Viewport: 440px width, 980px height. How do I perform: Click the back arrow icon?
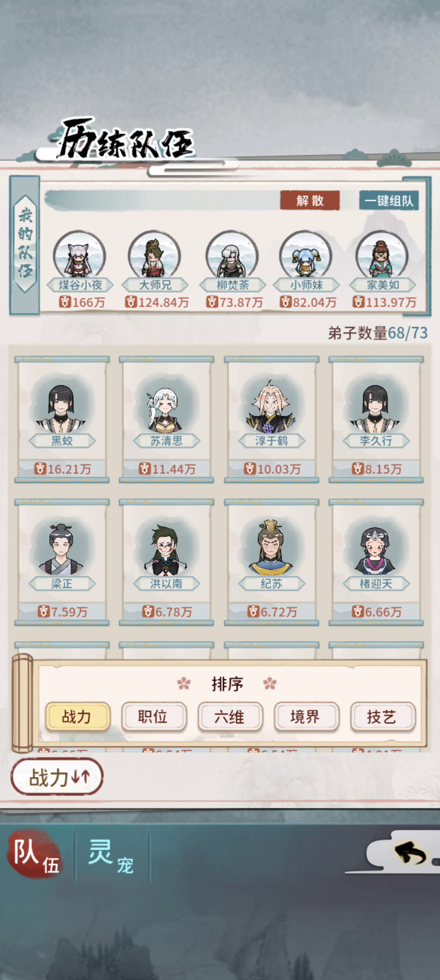click(410, 853)
